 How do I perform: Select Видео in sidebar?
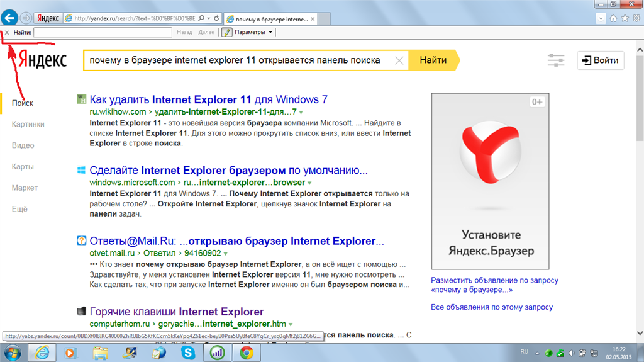(23, 145)
